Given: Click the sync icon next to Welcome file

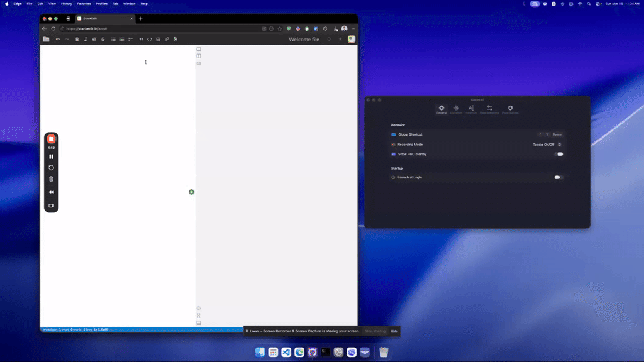Looking at the screenshot, I should coord(329,40).
